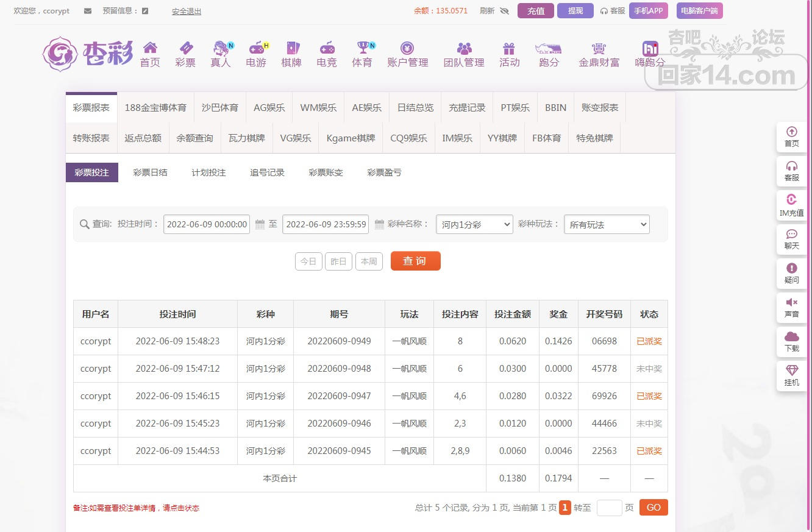Click the envelope message icon

[88, 11]
